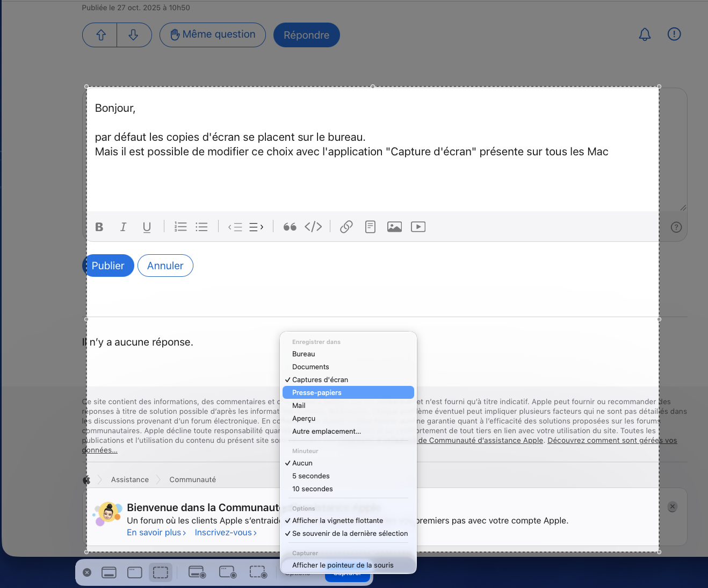Image resolution: width=708 pixels, height=588 pixels.
Task: Set the timer to 5 secondes
Action: [x=310, y=476]
